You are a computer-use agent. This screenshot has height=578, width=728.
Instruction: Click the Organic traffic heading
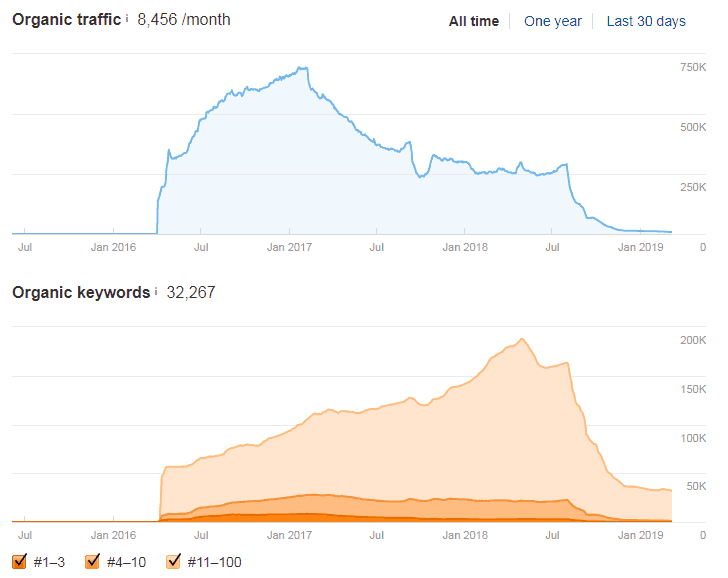tap(66, 20)
